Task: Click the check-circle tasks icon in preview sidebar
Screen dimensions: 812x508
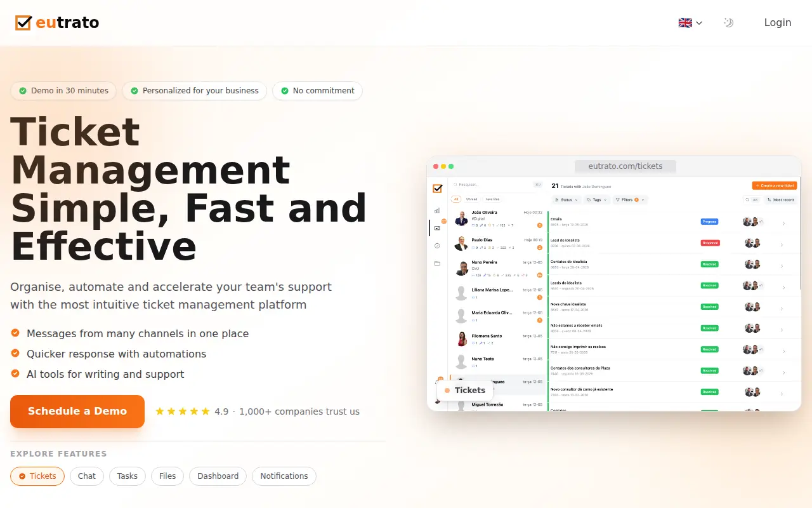Action: click(437, 246)
